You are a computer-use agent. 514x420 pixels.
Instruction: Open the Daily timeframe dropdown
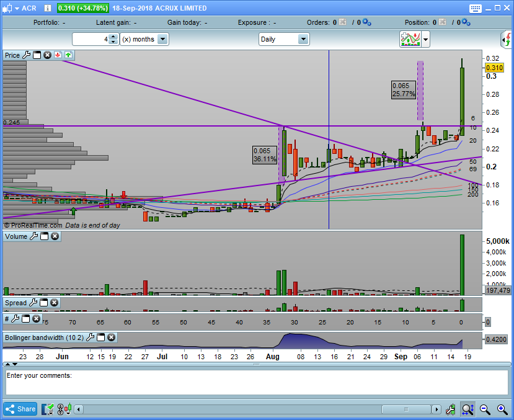(303, 39)
